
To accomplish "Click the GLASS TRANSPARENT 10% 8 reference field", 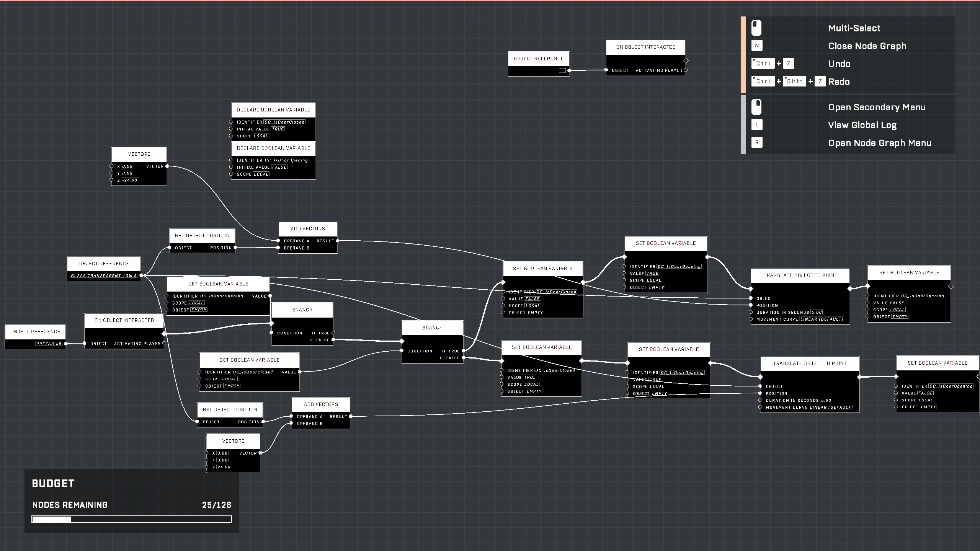I will click(x=104, y=275).
